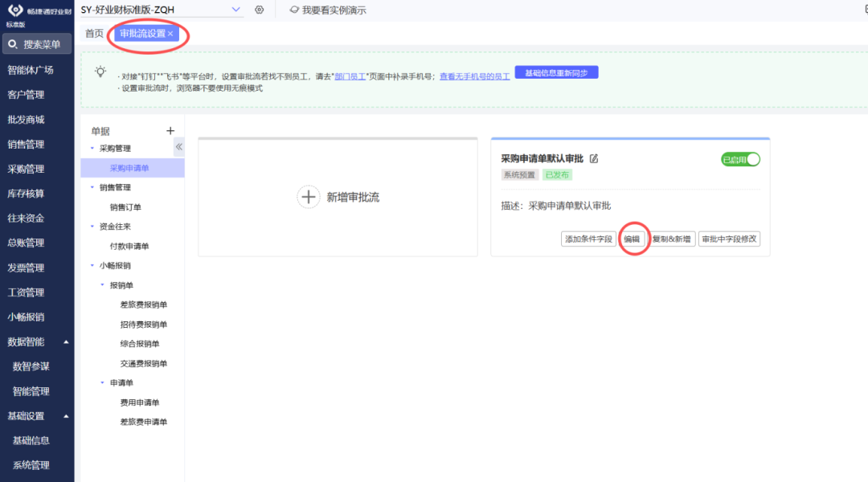Collapse the 数据智能 sidebar section

click(65, 342)
